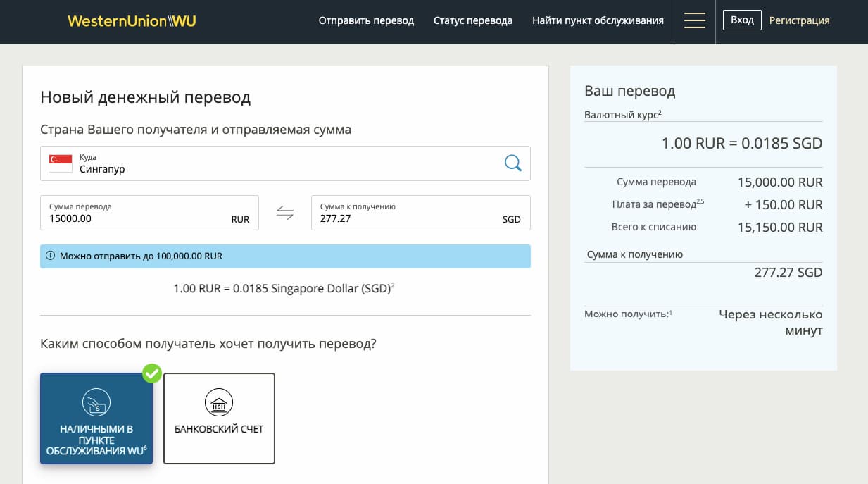Click the cash-in-hand payout icon
Viewport: 868px width, 484px height.
[96, 402]
